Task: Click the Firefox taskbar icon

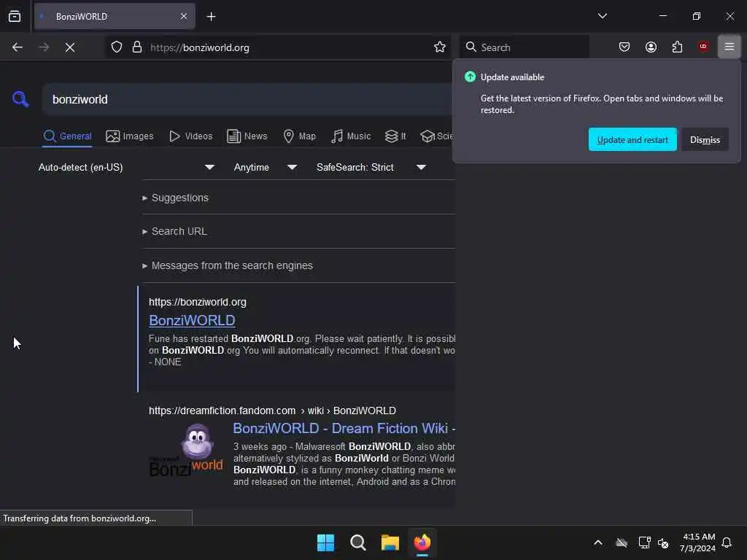Action: point(422,542)
